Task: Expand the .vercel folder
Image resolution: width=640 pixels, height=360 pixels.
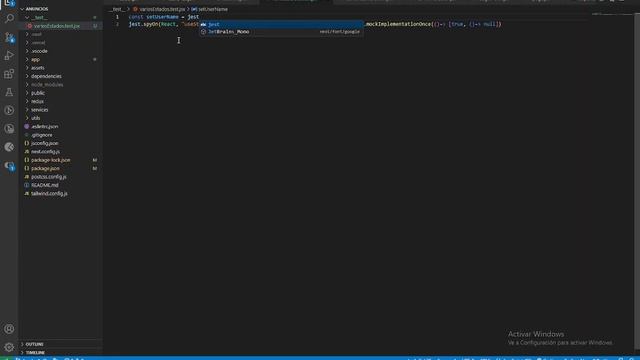Action: click(x=38, y=42)
